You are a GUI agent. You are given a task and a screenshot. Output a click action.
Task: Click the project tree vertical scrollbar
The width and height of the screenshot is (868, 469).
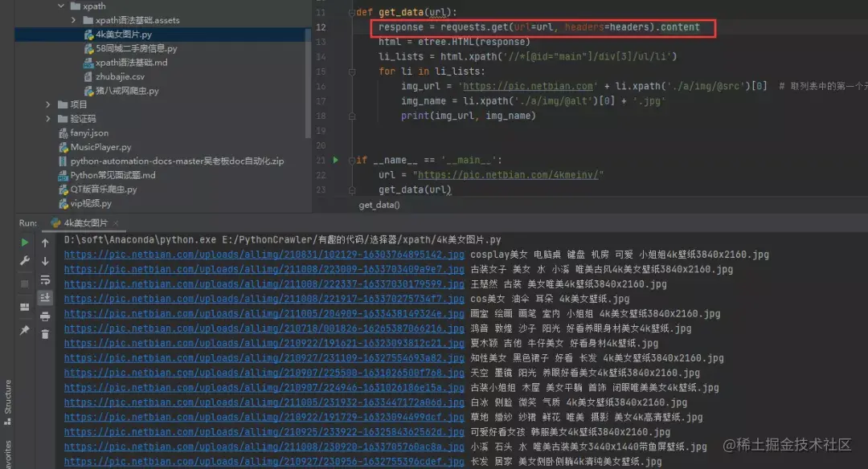[308, 83]
